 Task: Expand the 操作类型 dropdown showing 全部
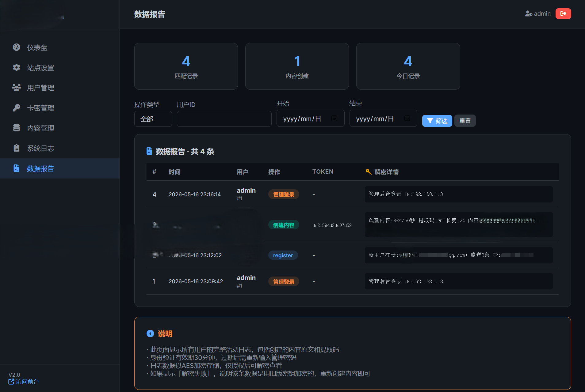[x=153, y=119]
